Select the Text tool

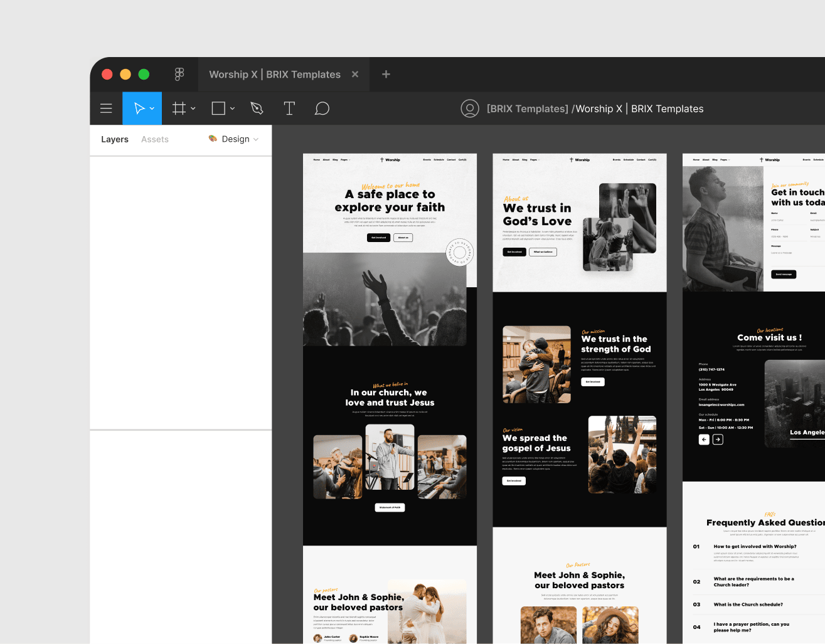click(289, 108)
